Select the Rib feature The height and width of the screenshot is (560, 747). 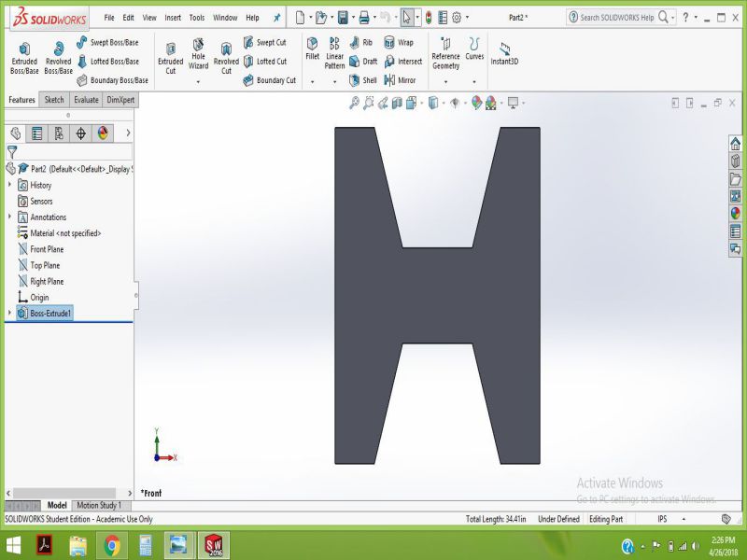click(360, 42)
